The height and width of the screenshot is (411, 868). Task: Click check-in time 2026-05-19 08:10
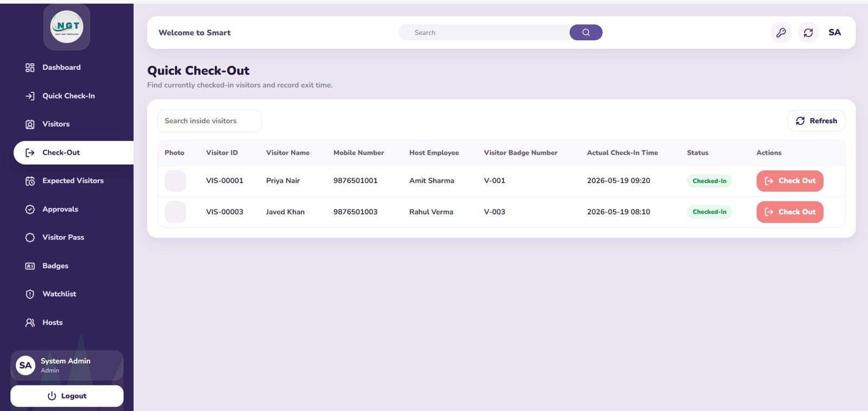(x=618, y=212)
